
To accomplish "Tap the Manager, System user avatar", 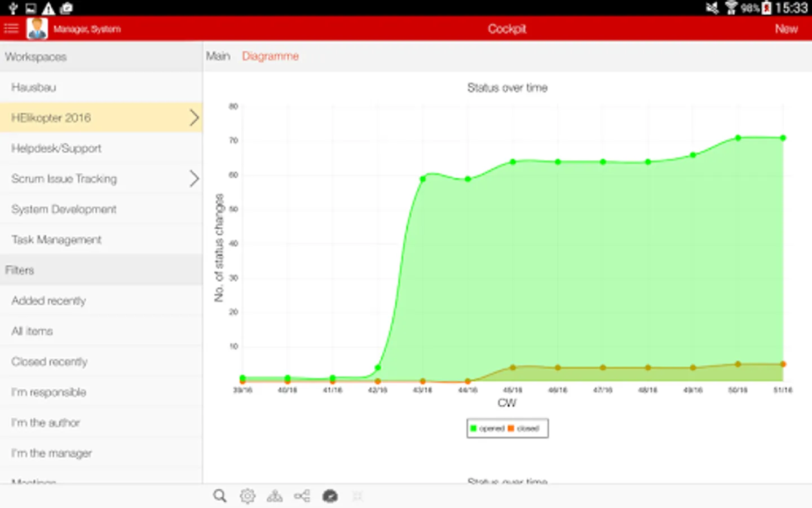I will pyautogui.click(x=37, y=28).
